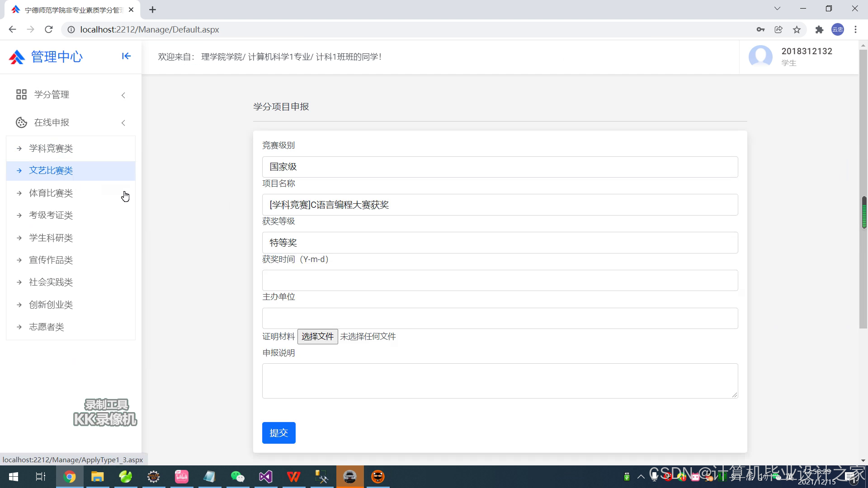Screen dimensions: 868x488
Task: Collapse the 在线申报 menu section
Action: click(x=123, y=123)
